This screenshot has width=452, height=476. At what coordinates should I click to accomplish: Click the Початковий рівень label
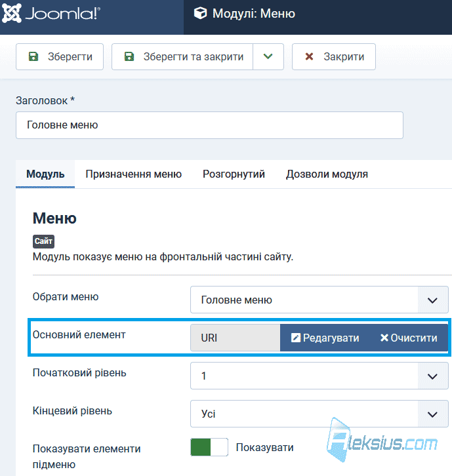click(79, 372)
